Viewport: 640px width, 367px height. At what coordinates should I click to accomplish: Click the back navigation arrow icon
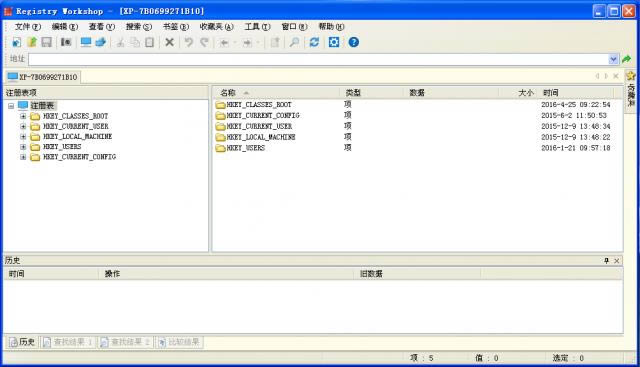click(224, 42)
